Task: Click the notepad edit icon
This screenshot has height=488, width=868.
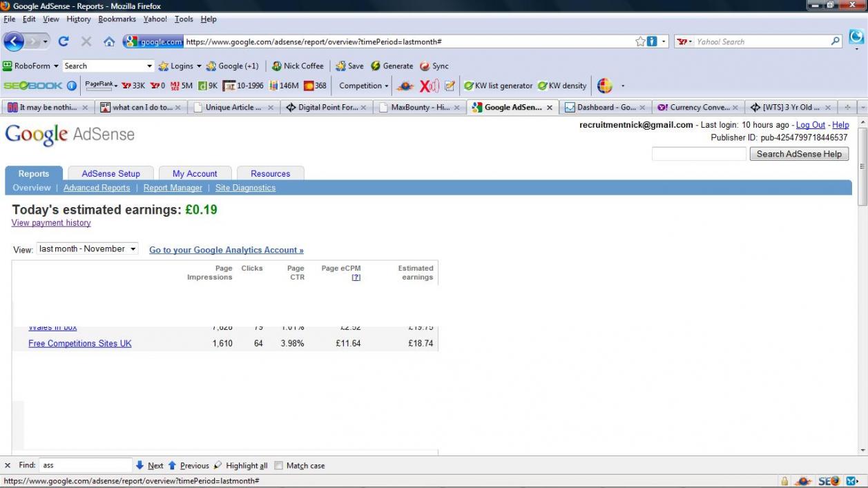Action: point(450,86)
